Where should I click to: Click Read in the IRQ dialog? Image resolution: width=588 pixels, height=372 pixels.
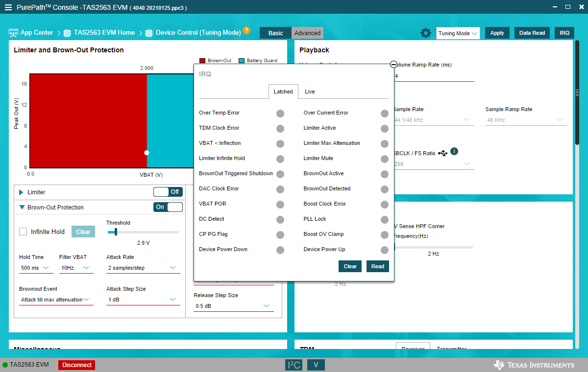pos(378,266)
